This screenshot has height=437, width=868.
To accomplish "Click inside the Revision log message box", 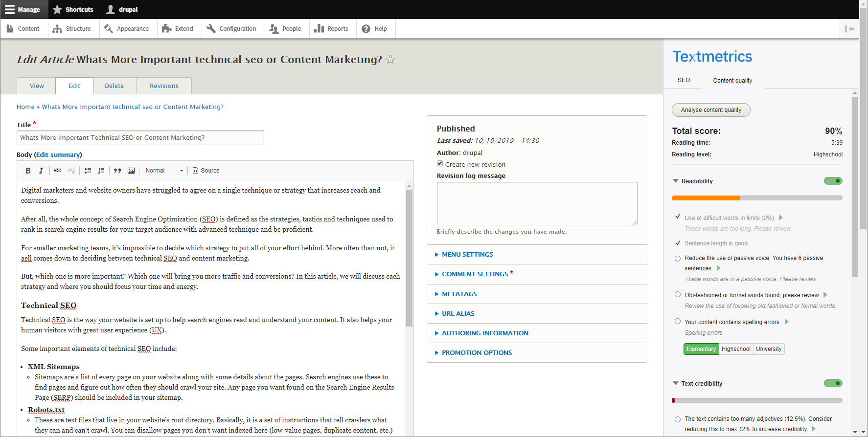I will tap(537, 203).
